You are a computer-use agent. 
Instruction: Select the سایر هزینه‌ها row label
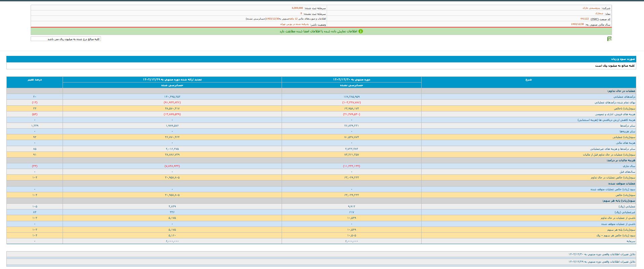[628, 131]
